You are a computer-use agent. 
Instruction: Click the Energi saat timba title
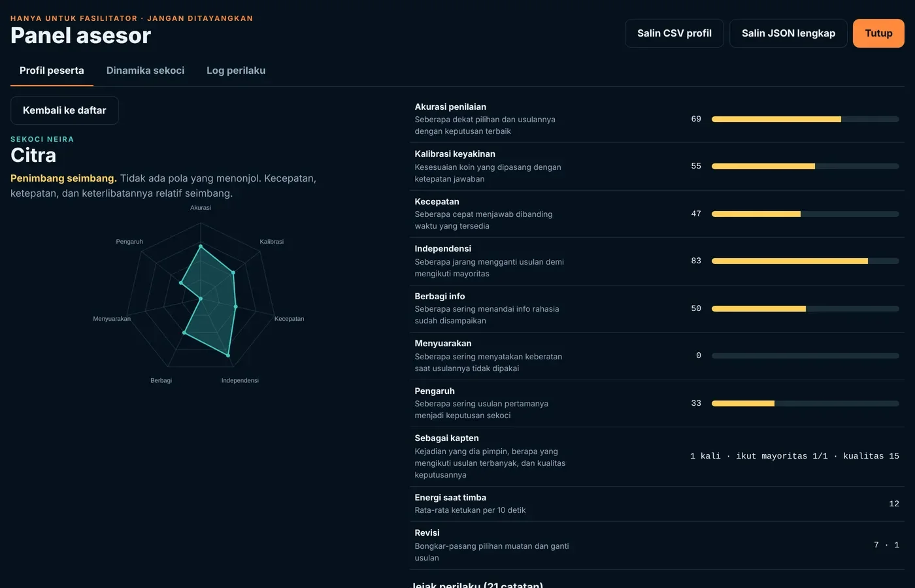coord(450,498)
